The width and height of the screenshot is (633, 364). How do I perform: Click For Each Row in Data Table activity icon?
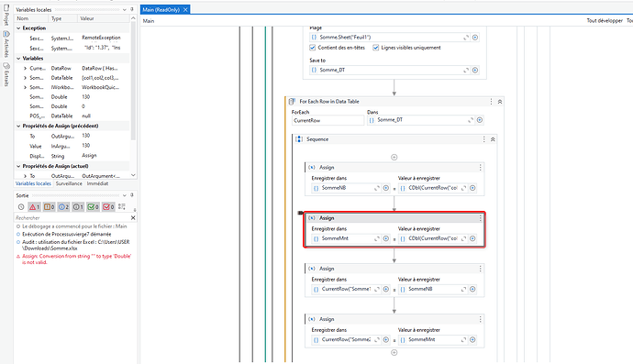click(x=293, y=102)
